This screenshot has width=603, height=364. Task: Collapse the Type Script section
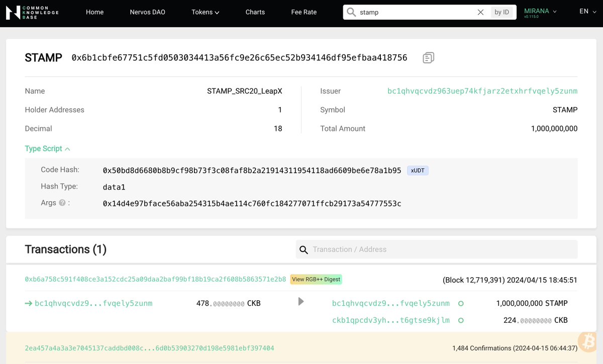point(68,149)
